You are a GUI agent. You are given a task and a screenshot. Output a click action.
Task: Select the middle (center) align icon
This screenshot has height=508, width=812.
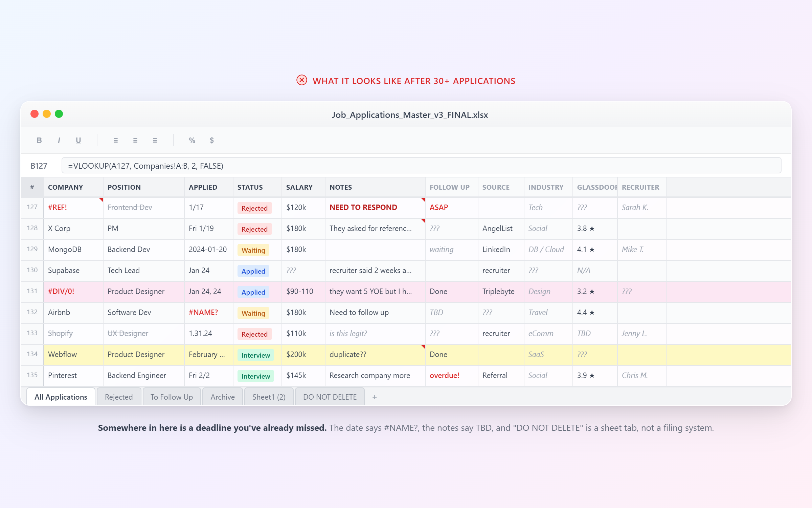(135, 140)
